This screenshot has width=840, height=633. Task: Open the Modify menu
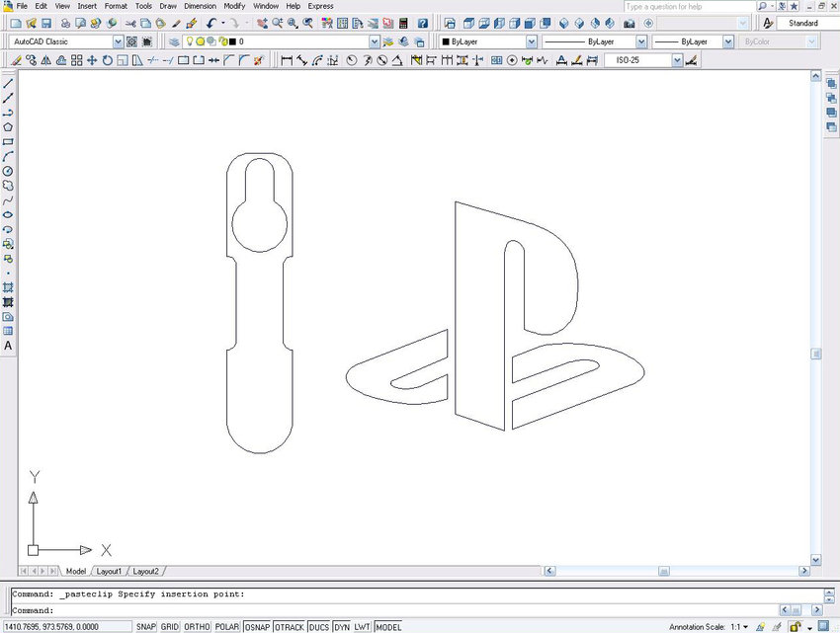234,6
